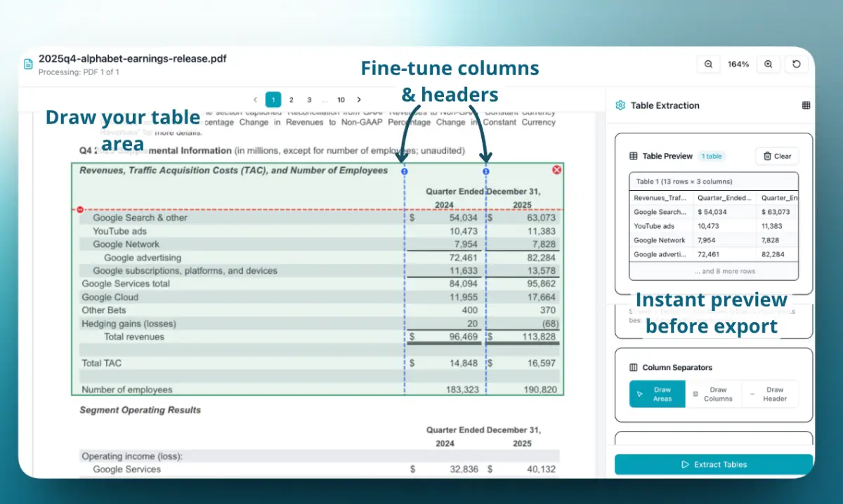This screenshot has width=843, height=504.
Task: Click the Google Cloud row label in the PDF
Action: click(x=110, y=297)
